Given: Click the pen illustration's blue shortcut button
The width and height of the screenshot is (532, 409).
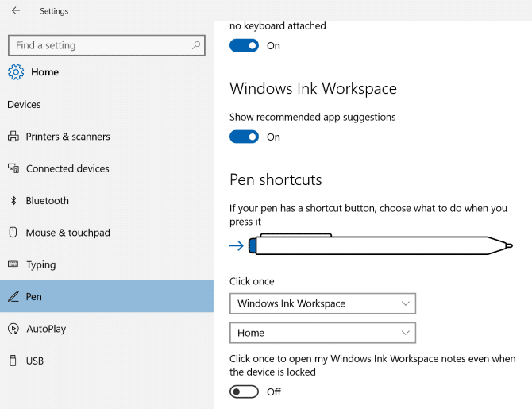Looking at the screenshot, I should 252,245.
